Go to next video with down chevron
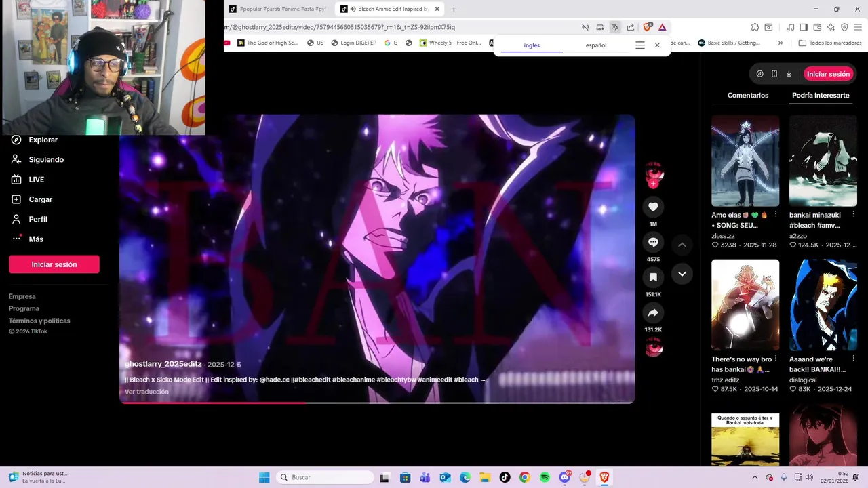This screenshot has height=488, width=868. (682, 274)
